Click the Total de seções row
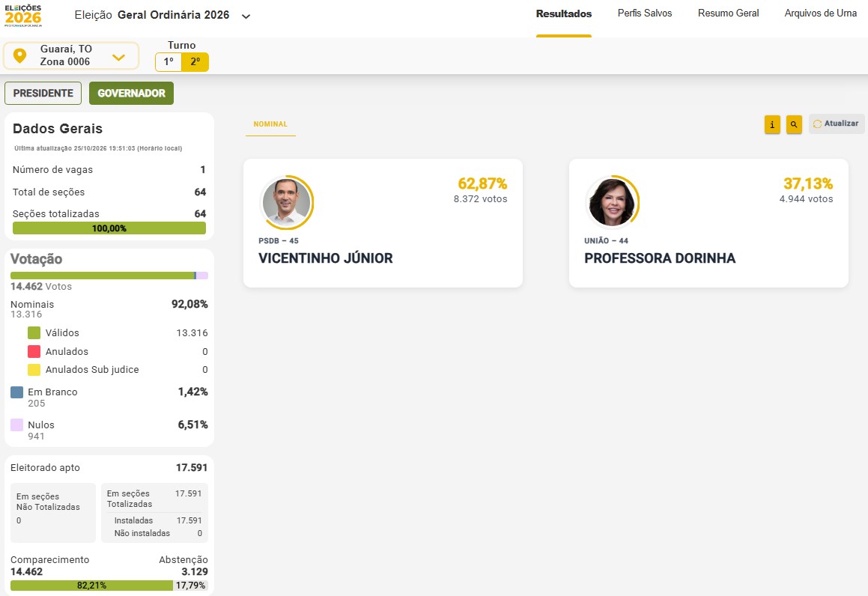Viewport: 868px width, 596px height. 109,192
